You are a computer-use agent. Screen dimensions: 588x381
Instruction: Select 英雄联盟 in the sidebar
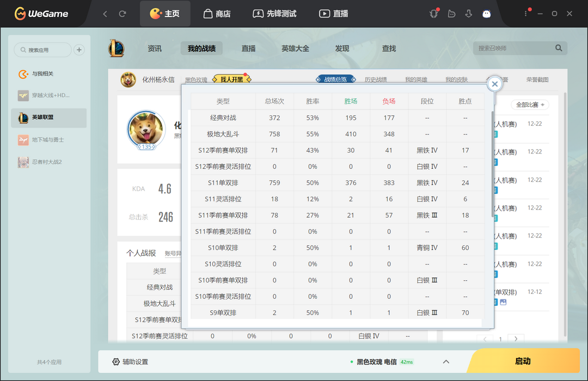[x=49, y=118]
